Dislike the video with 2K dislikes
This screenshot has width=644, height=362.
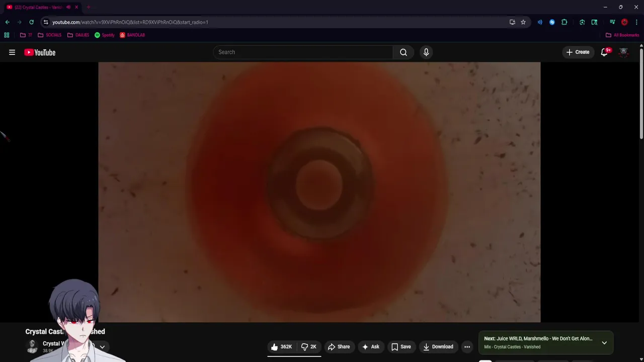click(x=309, y=347)
